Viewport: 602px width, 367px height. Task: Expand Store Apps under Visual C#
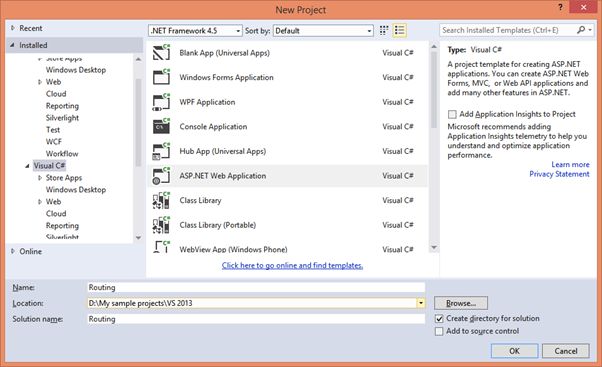(x=40, y=178)
